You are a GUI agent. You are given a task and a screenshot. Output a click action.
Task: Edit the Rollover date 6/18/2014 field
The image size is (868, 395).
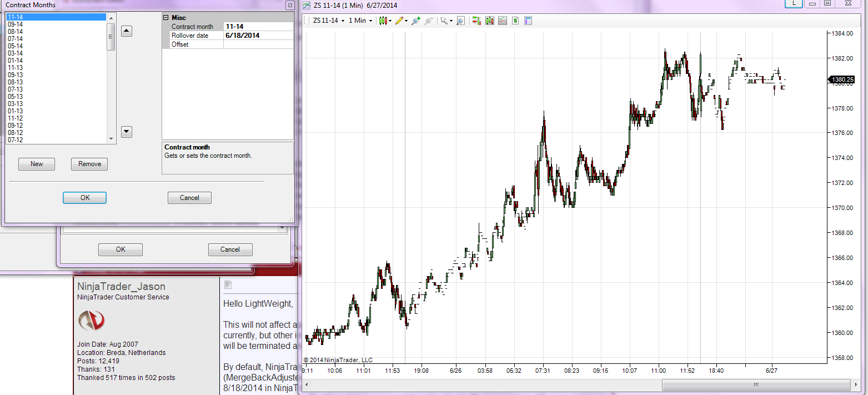258,36
